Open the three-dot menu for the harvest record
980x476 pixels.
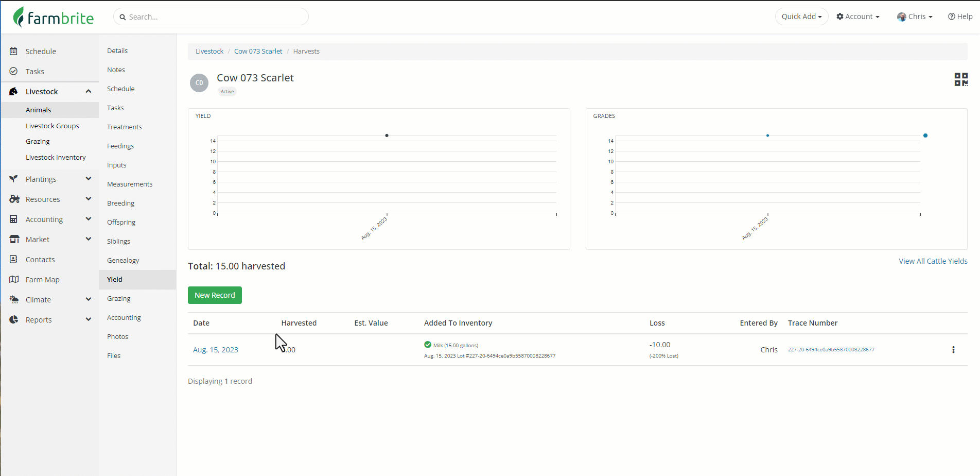point(953,350)
